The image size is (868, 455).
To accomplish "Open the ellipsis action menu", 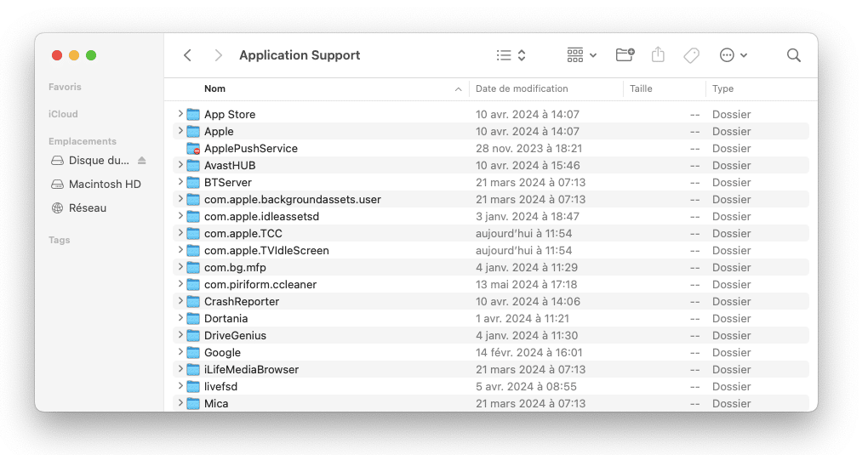I will tap(734, 55).
